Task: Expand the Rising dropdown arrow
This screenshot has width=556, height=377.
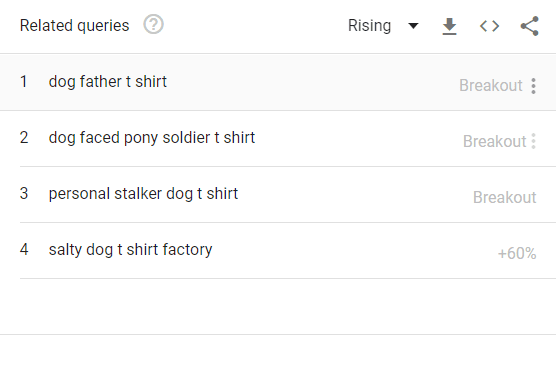Action: click(x=413, y=26)
